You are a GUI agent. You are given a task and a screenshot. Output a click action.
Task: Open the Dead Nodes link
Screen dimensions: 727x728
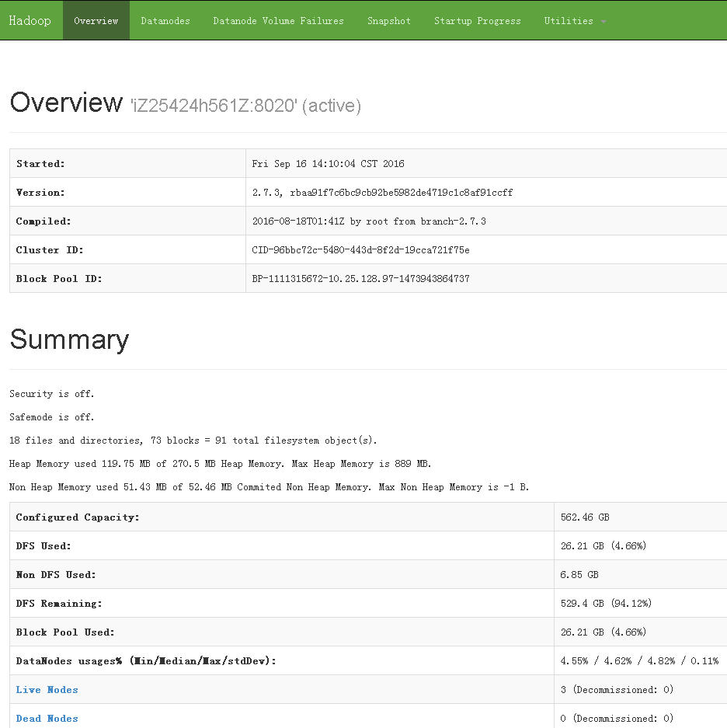click(x=47, y=718)
